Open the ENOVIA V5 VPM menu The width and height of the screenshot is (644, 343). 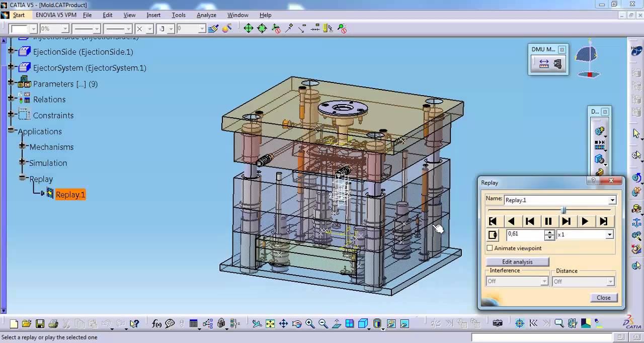(56, 15)
